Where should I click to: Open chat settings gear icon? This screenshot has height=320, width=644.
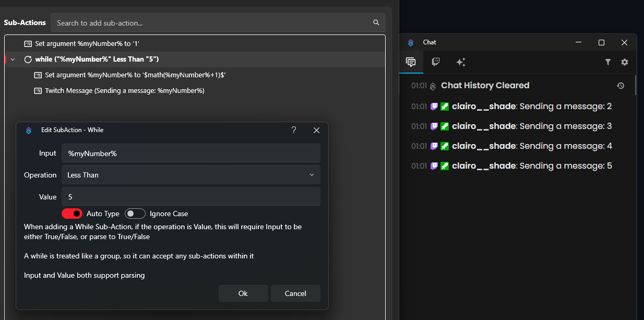tap(625, 62)
